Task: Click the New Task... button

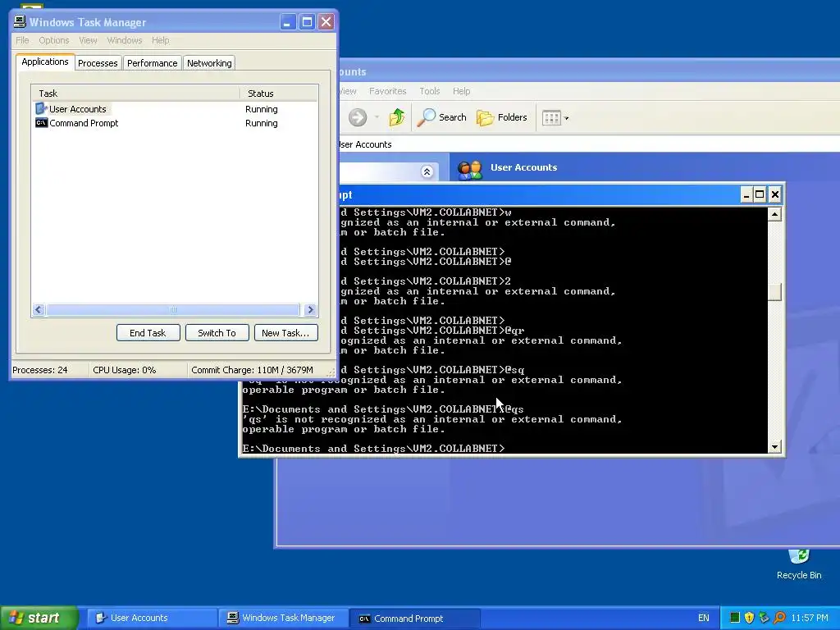Action: point(285,333)
